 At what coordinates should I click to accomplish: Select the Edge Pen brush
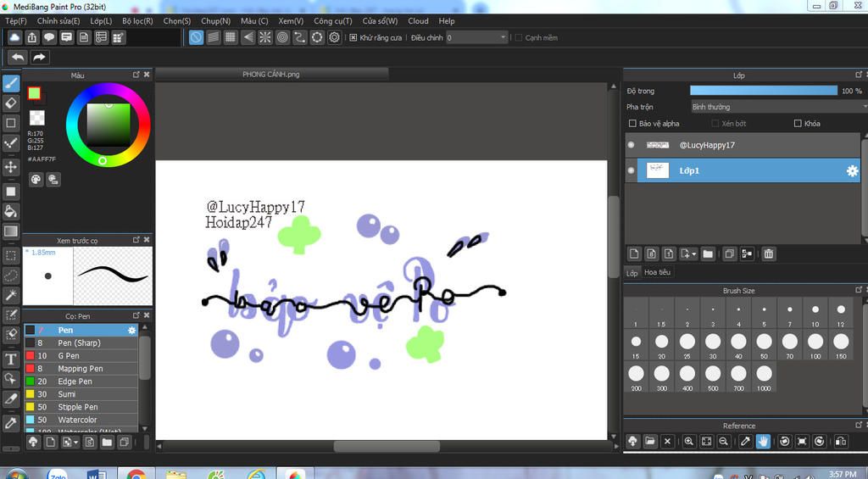point(81,381)
